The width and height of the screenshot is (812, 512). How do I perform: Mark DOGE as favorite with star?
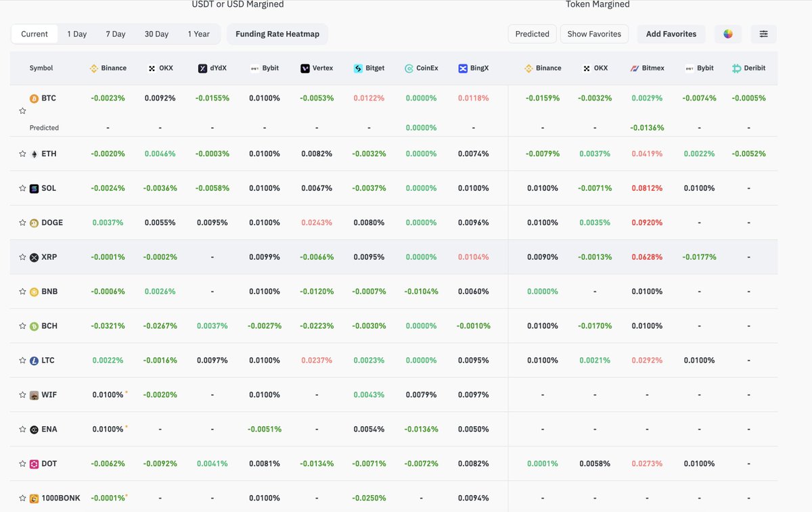tap(22, 223)
